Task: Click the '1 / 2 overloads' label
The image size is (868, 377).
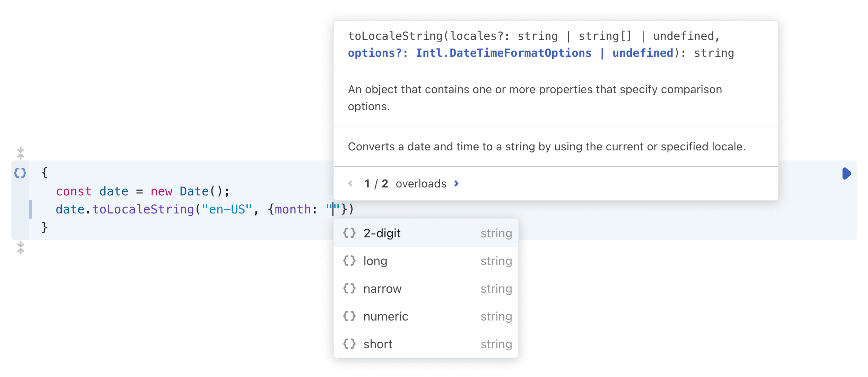Action: (405, 183)
